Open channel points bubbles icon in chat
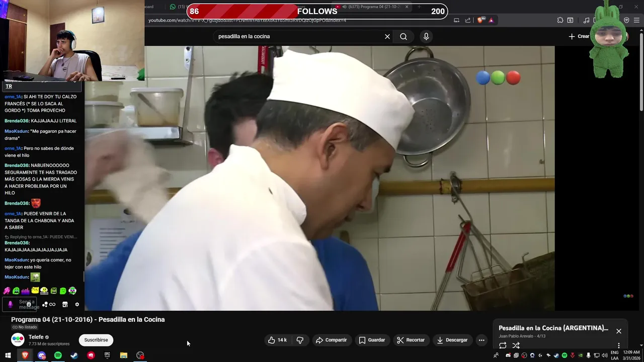 point(45,305)
